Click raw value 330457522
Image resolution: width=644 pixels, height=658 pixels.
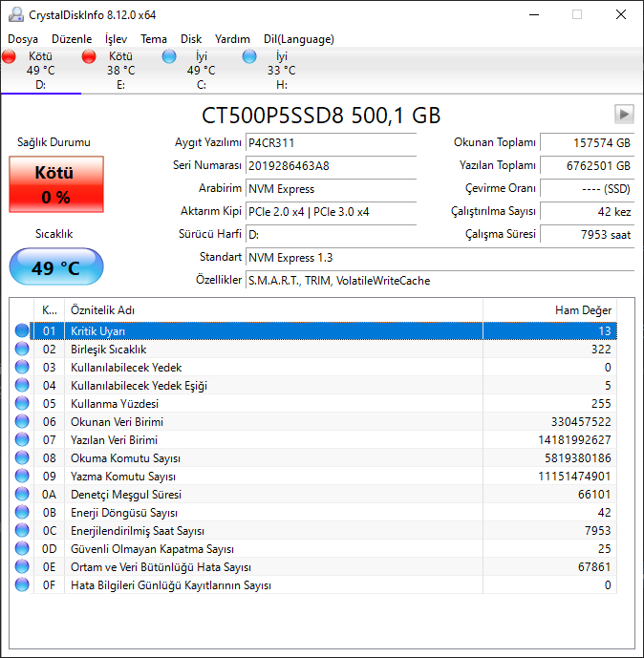pyautogui.click(x=581, y=422)
